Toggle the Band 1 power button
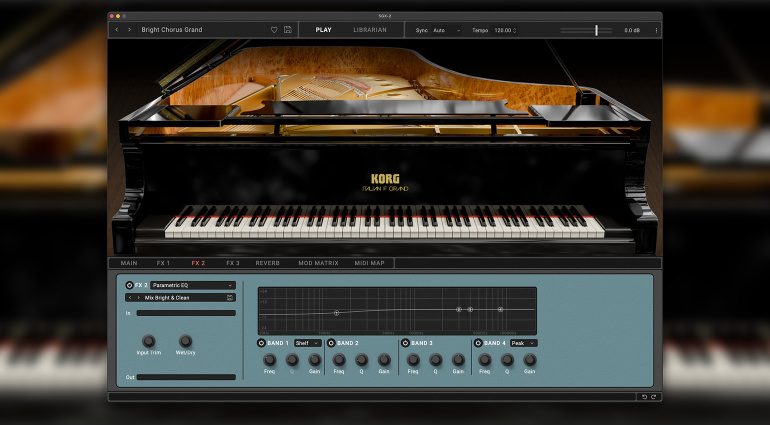 (262, 343)
